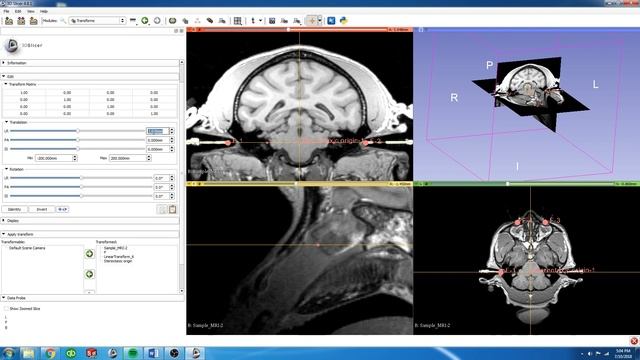
Task: Select Stereotaxic origin in Transformed list
Action: (118, 261)
